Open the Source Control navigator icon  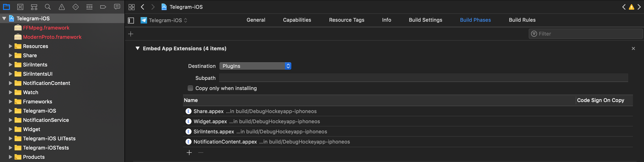(x=20, y=7)
